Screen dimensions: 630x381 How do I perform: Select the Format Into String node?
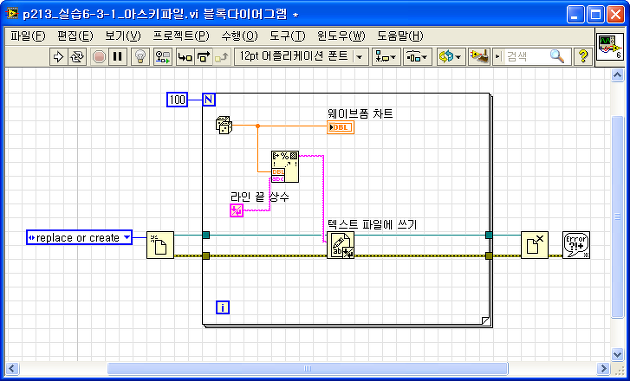pos(285,167)
